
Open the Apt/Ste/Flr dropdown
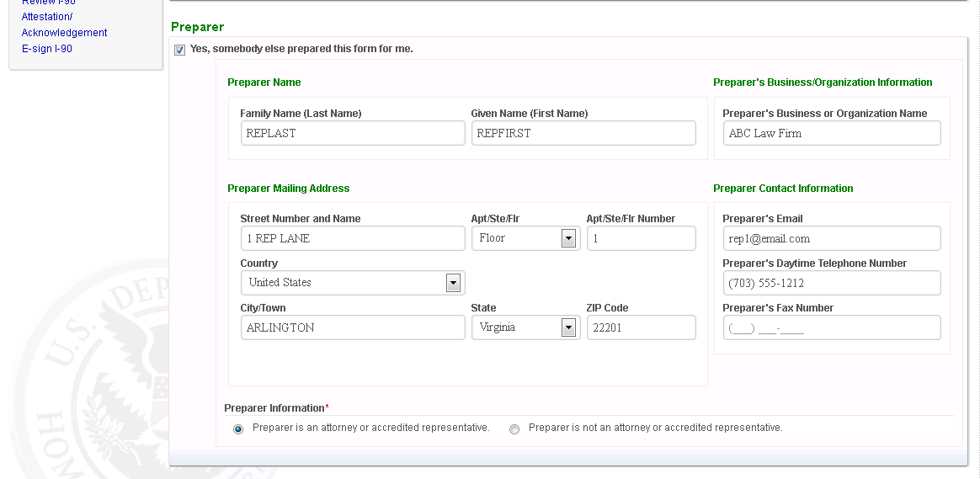pos(568,239)
